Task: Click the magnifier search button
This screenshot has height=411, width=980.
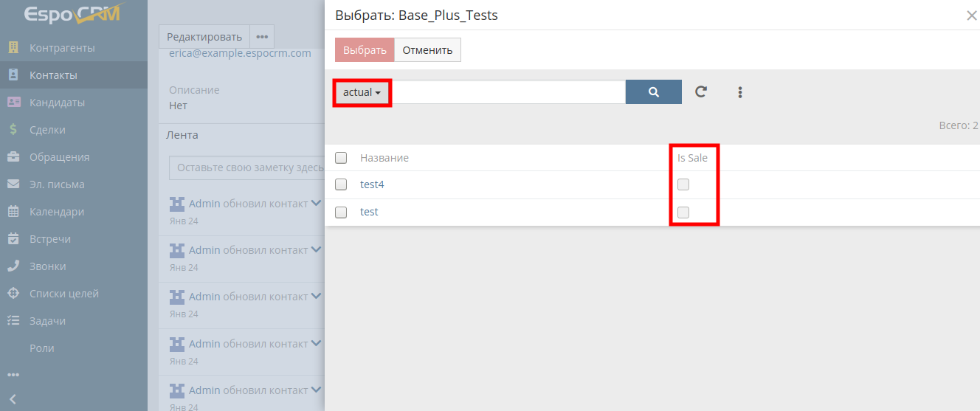Action: click(x=653, y=92)
